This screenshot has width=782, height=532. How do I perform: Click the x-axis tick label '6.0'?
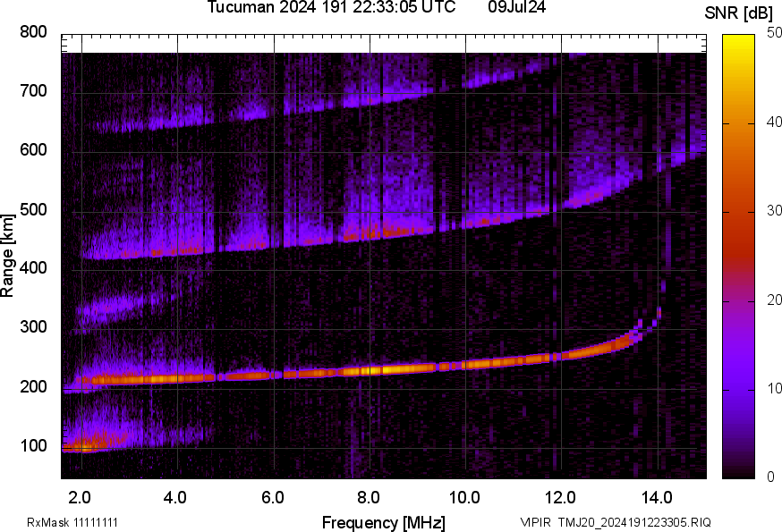click(x=272, y=498)
